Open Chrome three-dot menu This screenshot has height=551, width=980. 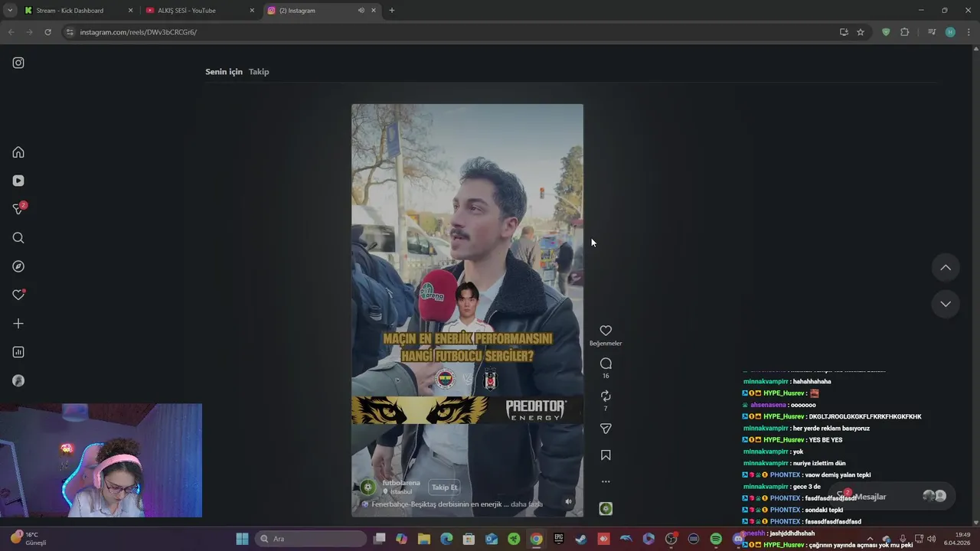(x=969, y=32)
